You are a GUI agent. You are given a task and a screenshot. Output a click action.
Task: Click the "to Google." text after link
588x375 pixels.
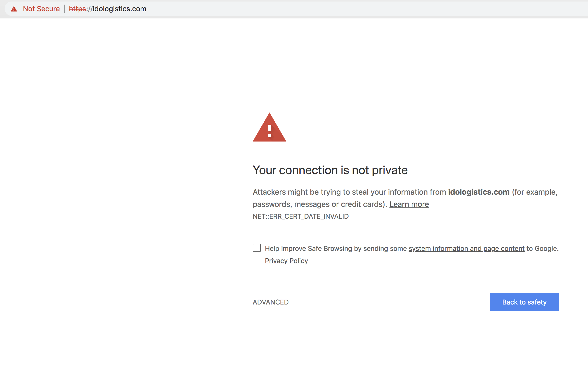coord(543,249)
